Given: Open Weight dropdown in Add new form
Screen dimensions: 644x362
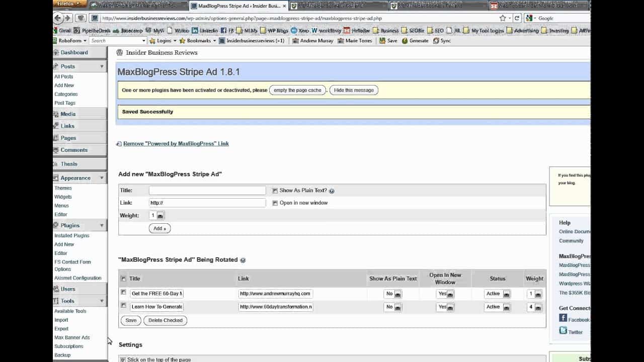Looking at the screenshot, I should tap(157, 216).
